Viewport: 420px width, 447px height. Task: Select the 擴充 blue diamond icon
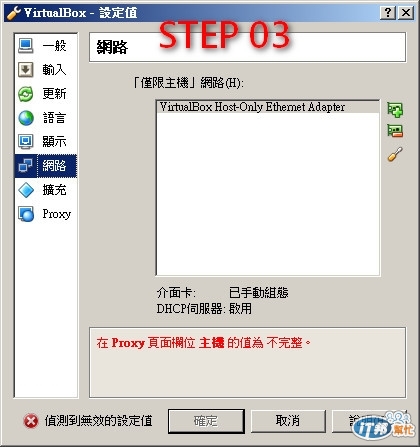tap(26, 190)
